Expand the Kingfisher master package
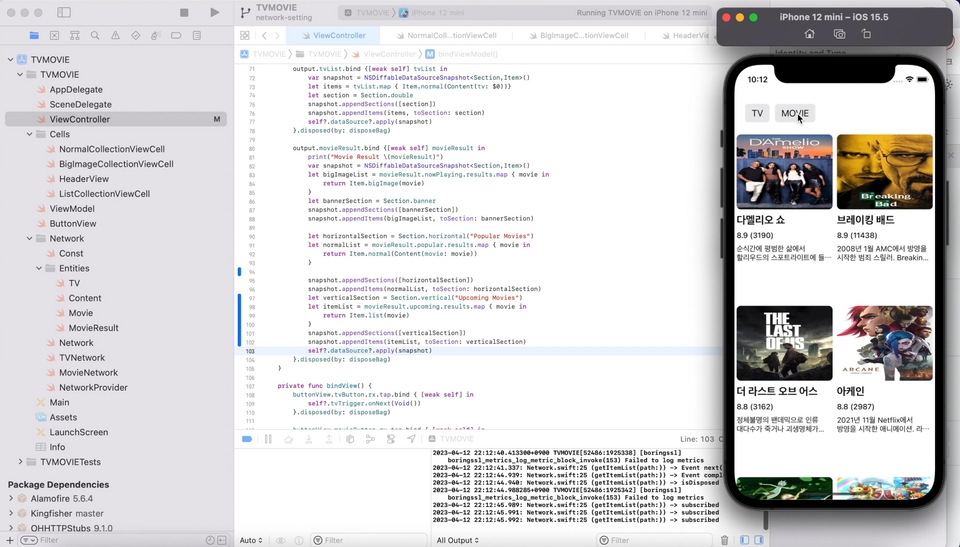The image size is (960, 547). click(x=10, y=513)
